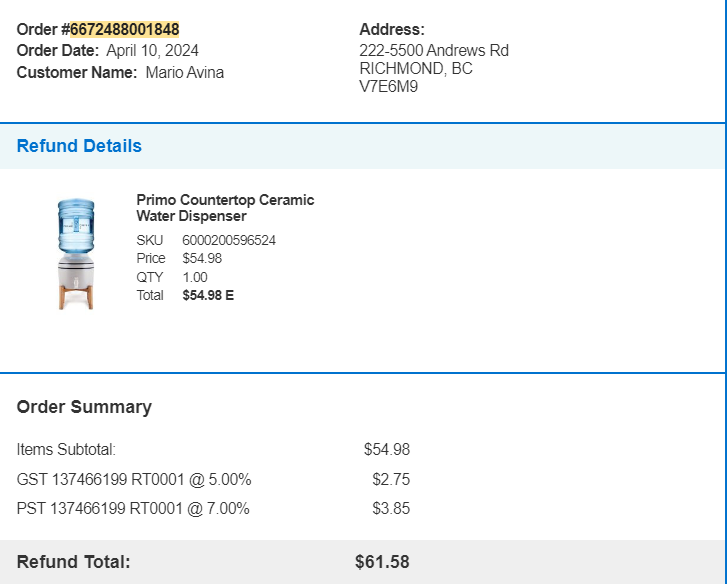Open the water dispenser product thumbnail

pyautogui.click(x=76, y=254)
